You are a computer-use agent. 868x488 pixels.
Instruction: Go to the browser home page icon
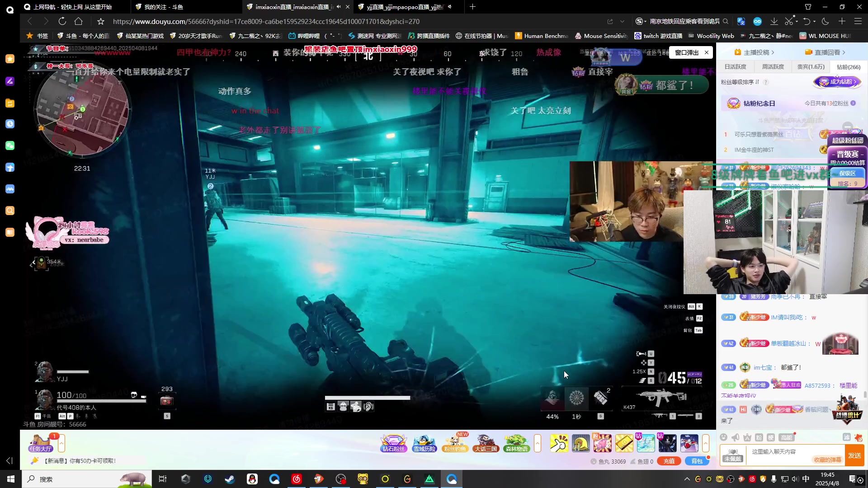coord(79,21)
